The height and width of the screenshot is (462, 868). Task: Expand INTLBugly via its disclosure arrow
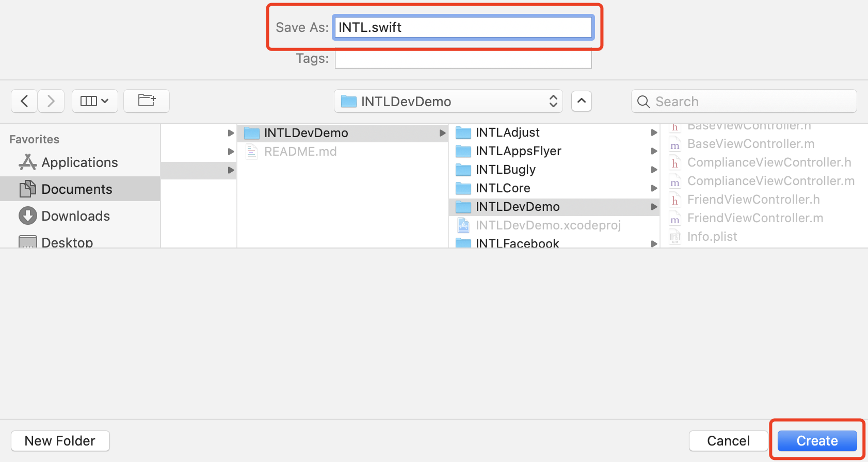[x=654, y=170]
